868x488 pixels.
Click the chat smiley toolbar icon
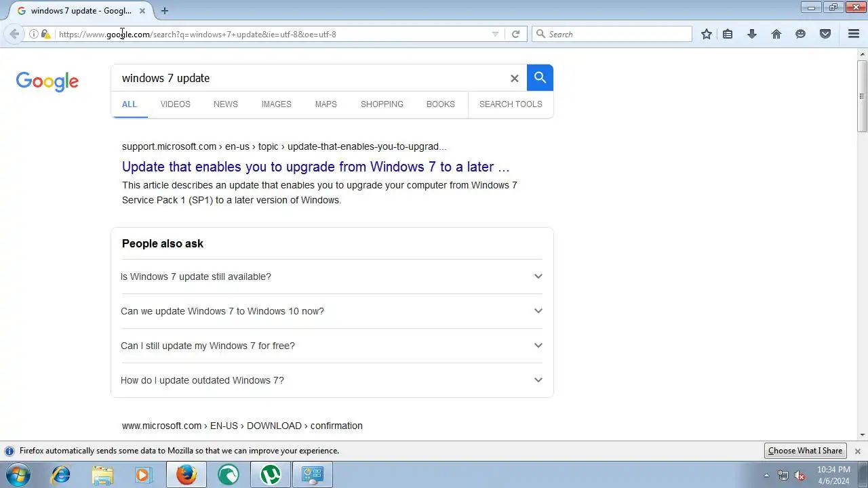(801, 34)
